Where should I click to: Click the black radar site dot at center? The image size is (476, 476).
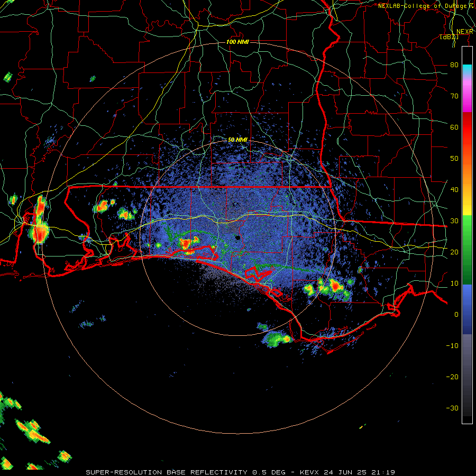point(237,237)
